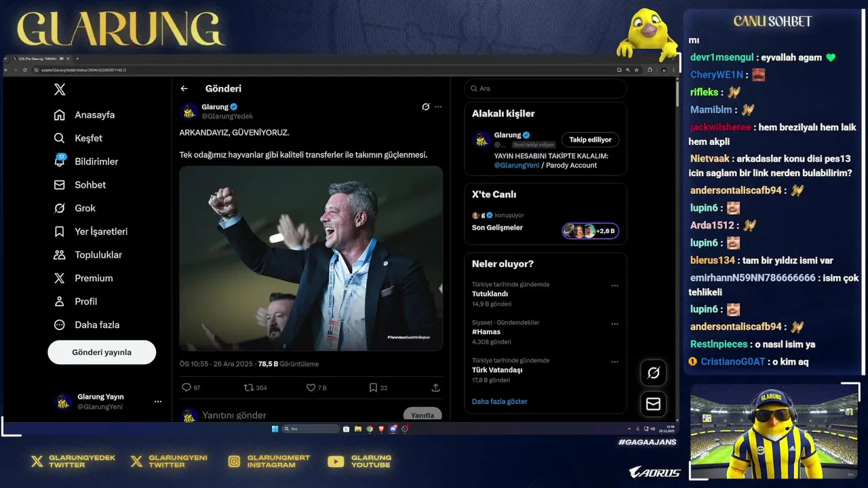
Task: Show hidden system tray icons
Action: click(x=629, y=428)
